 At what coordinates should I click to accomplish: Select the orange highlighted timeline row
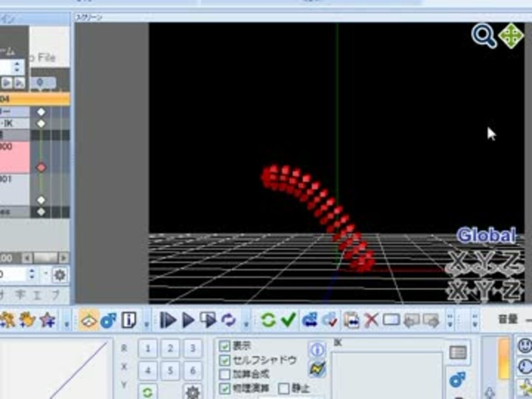click(x=35, y=99)
